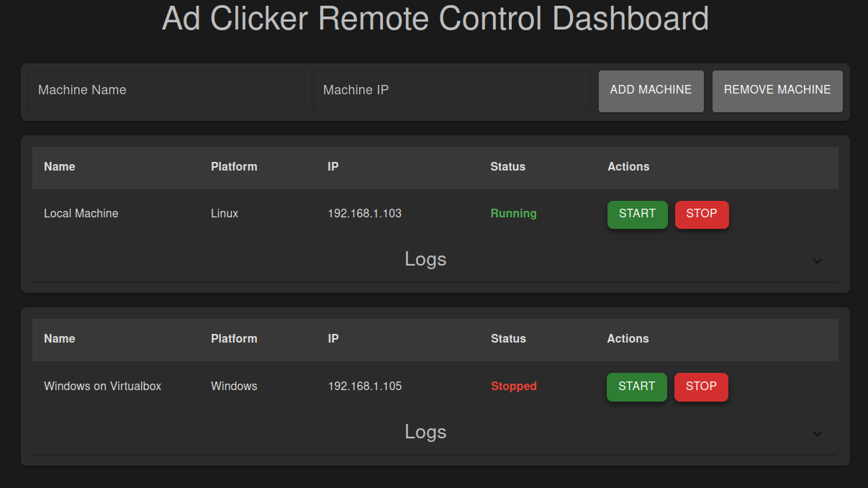Click the chevron on Windows on Virtualbox logs

tap(817, 434)
